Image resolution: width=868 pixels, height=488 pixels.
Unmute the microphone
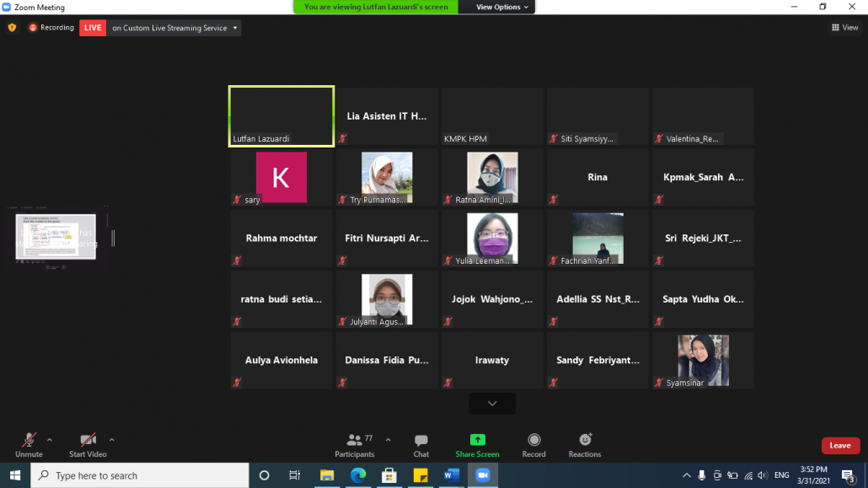click(29, 441)
